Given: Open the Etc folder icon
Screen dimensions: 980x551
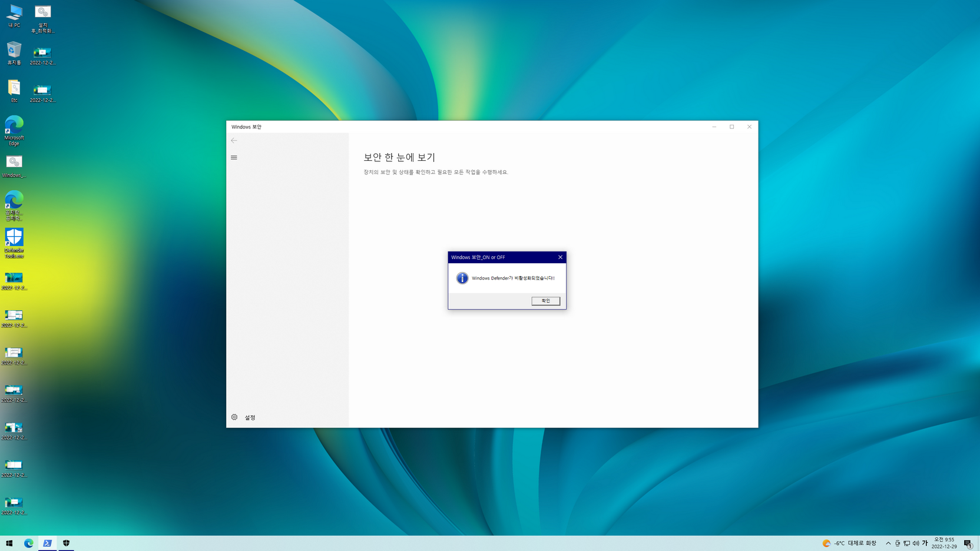Looking at the screenshot, I should pos(14,91).
